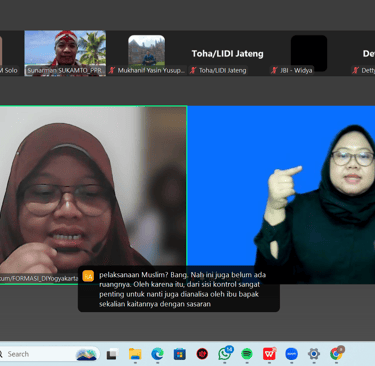Viewport: 375px width, 366px height.
Task: Open Microsoft Store taskbar icon
Action: (180, 354)
